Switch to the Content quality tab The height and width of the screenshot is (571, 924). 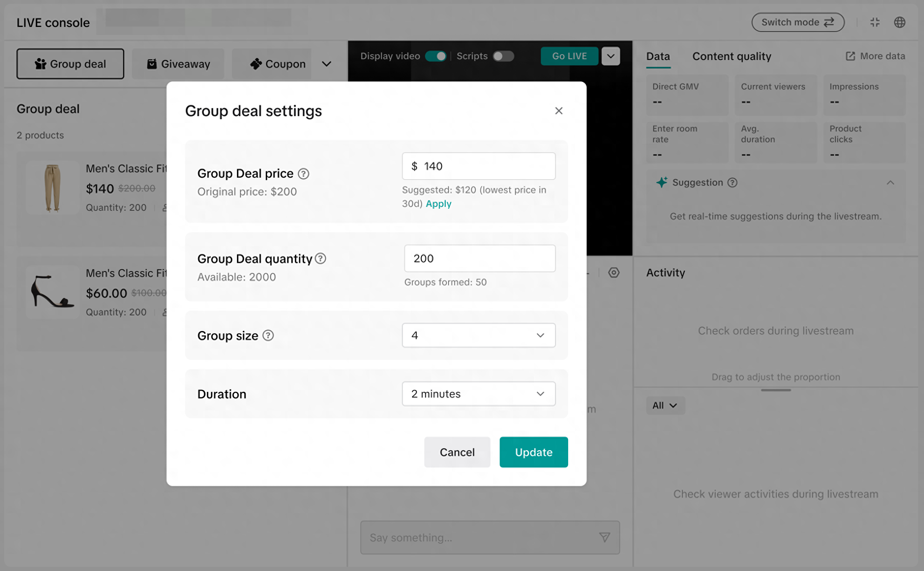click(x=732, y=56)
